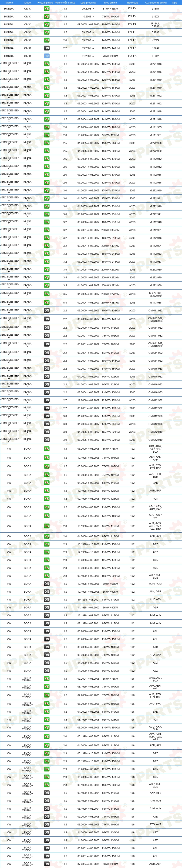The height and width of the screenshot is (868, 182).
Task: Click the Lata produkcji column header
Action: pos(88,2)
